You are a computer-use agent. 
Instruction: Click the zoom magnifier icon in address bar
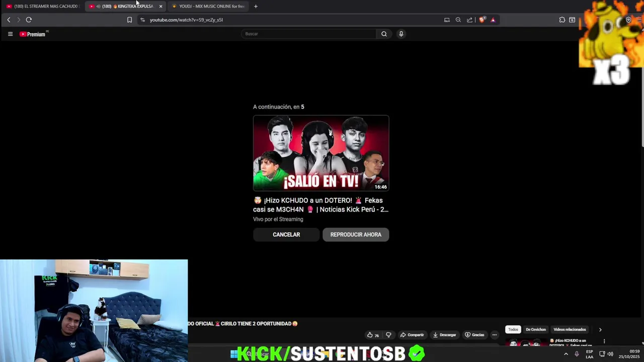(x=458, y=20)
